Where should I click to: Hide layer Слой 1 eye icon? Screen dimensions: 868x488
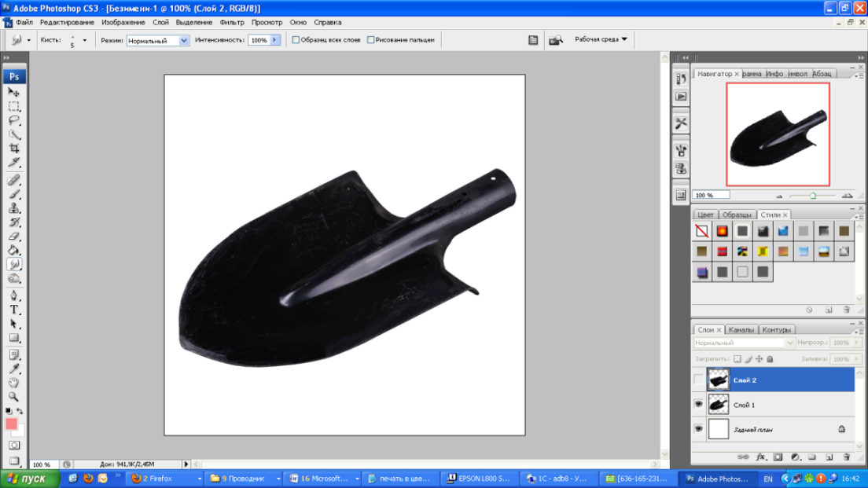pyautogui.click(x=699, y=405)
